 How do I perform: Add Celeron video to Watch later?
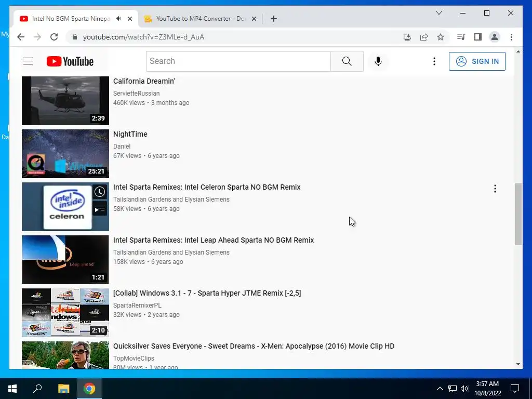pos(99,192)
